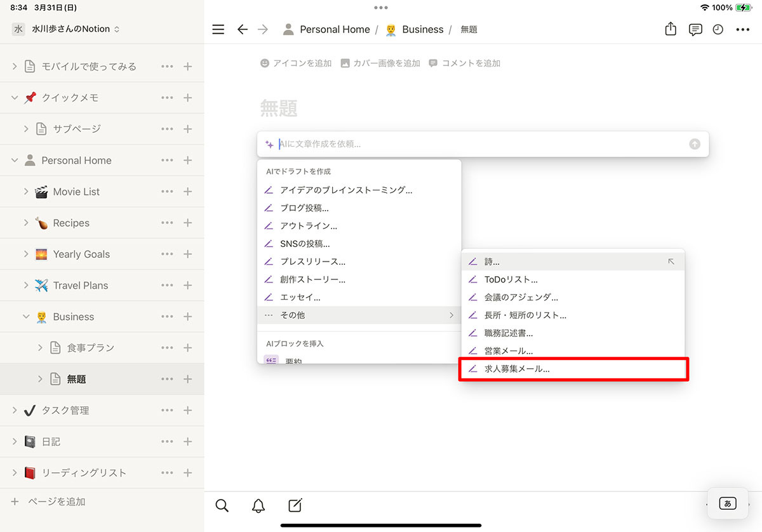Select 求人募集メール in the submenu
This screenshot has width=762, height=532.
point(573,368)
